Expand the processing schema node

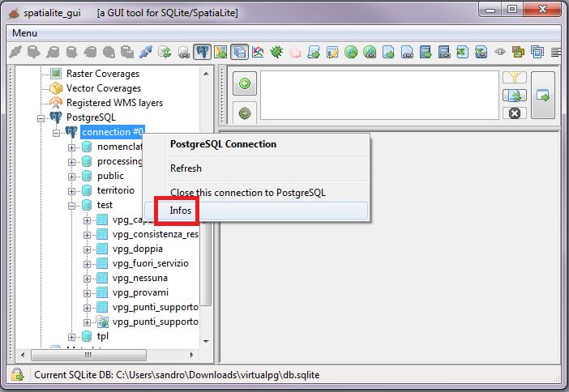coord(71,162)
